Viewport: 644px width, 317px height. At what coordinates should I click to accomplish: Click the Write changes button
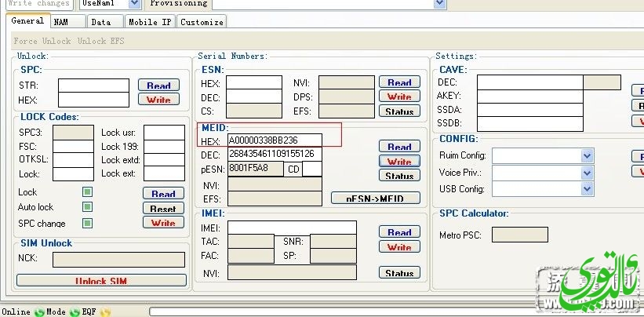(39, 4)
